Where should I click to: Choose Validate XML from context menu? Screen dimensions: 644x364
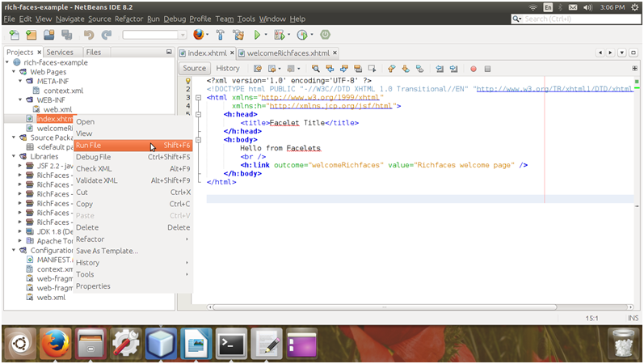pyautogui.click(x=133, y=180)
